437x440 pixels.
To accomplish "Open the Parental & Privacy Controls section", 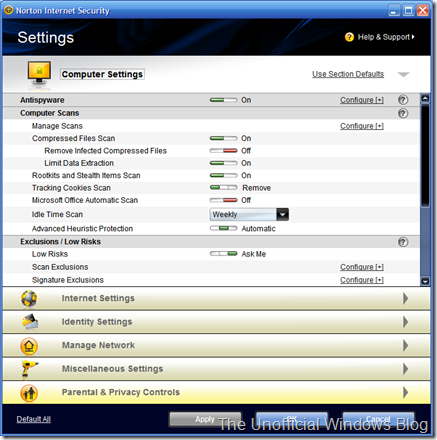I will point(216,393).
